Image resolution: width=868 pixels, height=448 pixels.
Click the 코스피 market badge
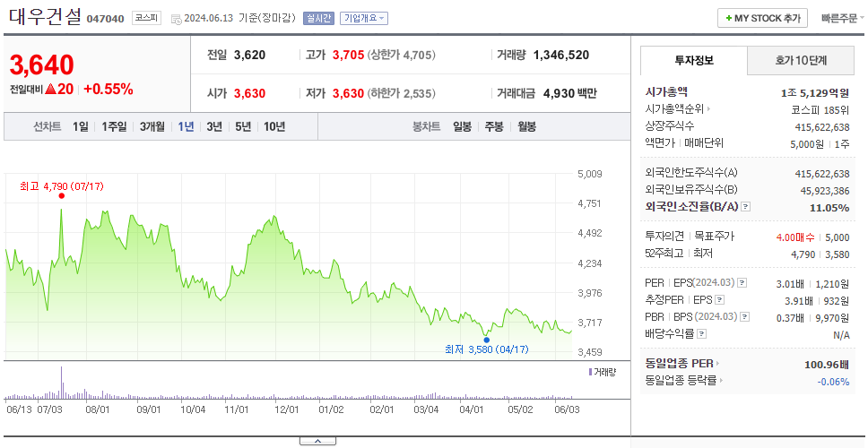tap(146, 18)
